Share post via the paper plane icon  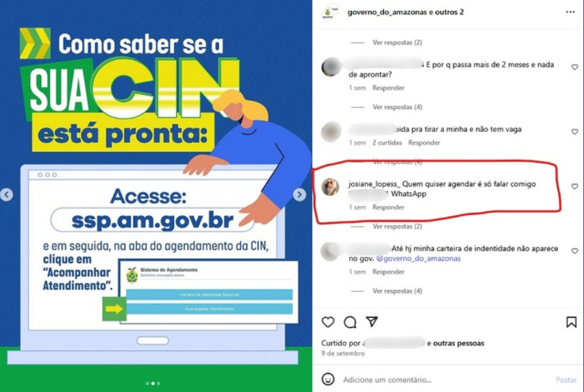(x=371, y=322)
